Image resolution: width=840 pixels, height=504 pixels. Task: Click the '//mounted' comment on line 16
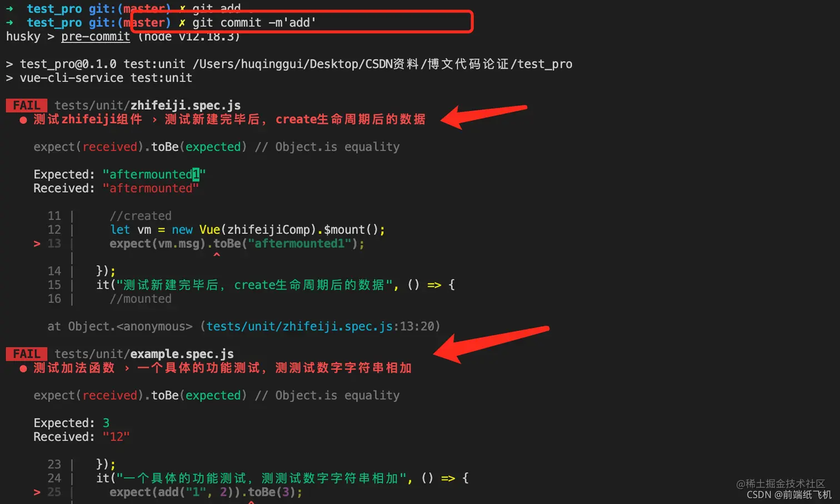coord(141,299)
